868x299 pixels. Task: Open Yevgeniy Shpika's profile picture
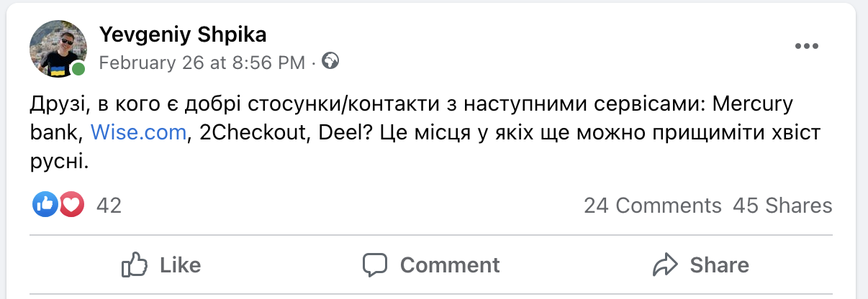click(58, 47)
